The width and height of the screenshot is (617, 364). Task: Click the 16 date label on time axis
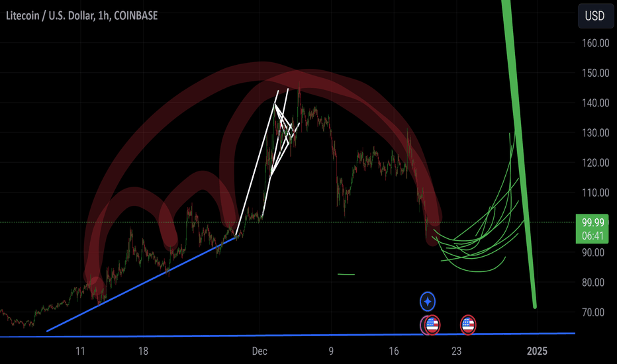[x=394, y=351]
